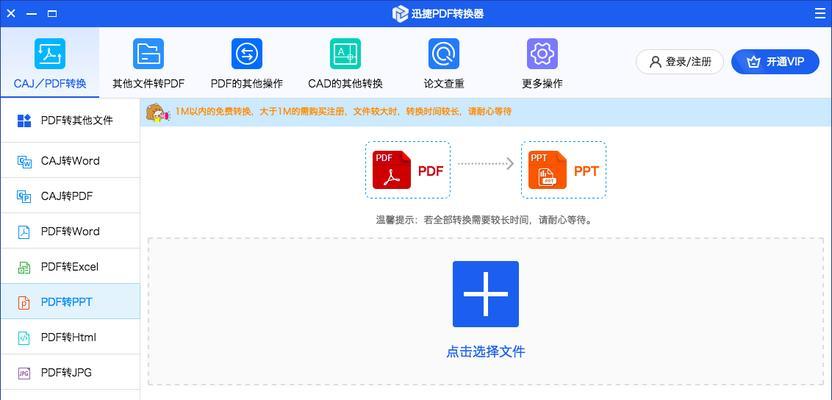Click the red PDF source format icon
This screenshot has width=832, height=400.
[392, 170]
